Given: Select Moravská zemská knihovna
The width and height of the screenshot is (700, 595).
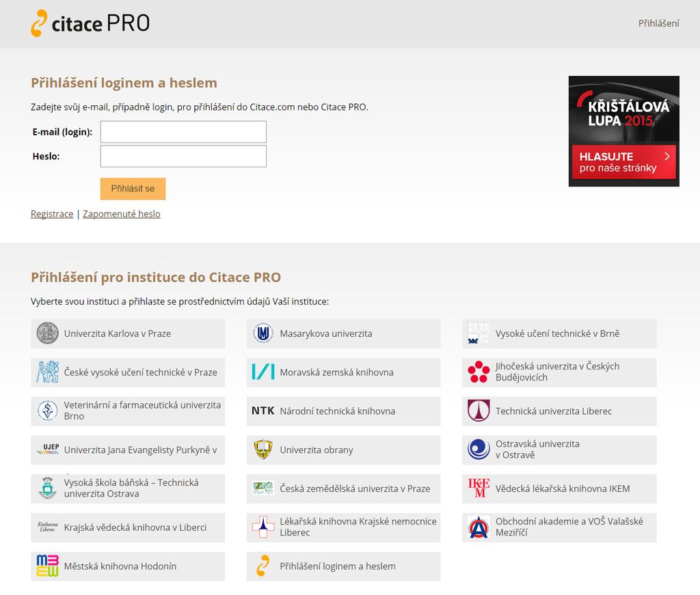Looking at the screenshot, I should coord(343,372).
